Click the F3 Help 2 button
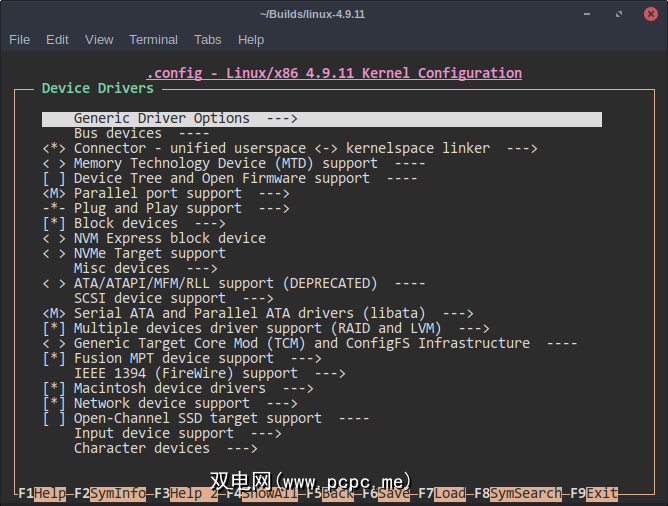This screenshot has height=506, width=668. click(x=186, y=494)
